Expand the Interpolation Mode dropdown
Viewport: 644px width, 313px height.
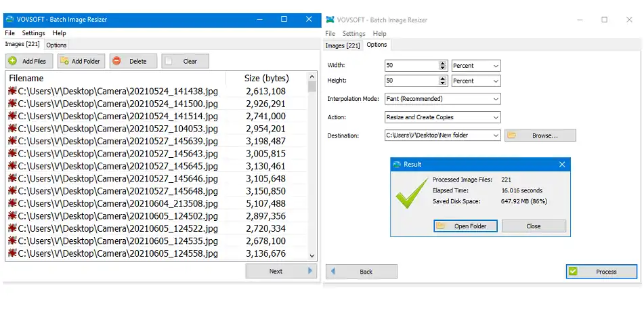click(x=442, y=99)
